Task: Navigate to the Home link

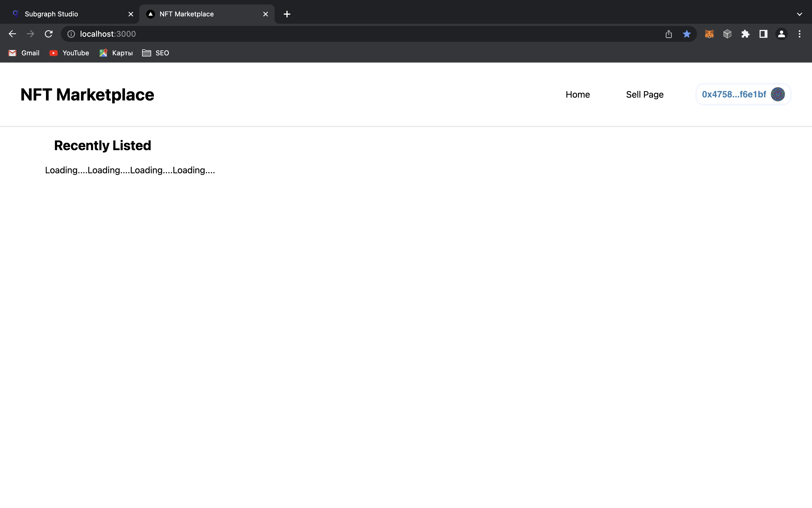Action: pyautogui.click(x=577, y=95)
